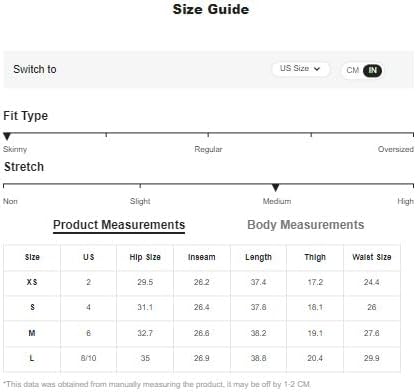
Task: Click the Oversized fit label
Action: (x=396, y=149)
